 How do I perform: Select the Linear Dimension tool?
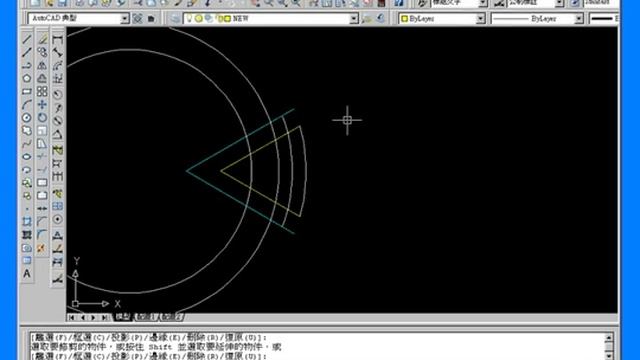pyautogui.click(x=58, y=40)
